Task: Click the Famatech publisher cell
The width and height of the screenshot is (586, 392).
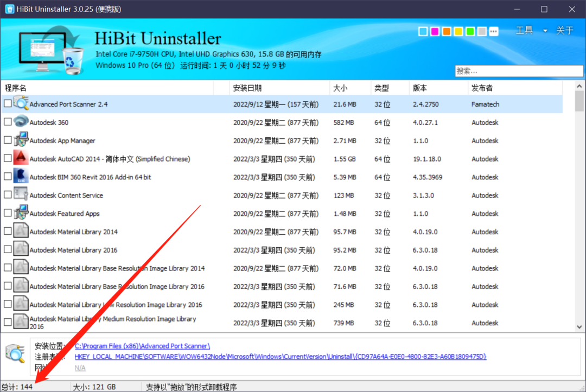Action: point(485,104)
